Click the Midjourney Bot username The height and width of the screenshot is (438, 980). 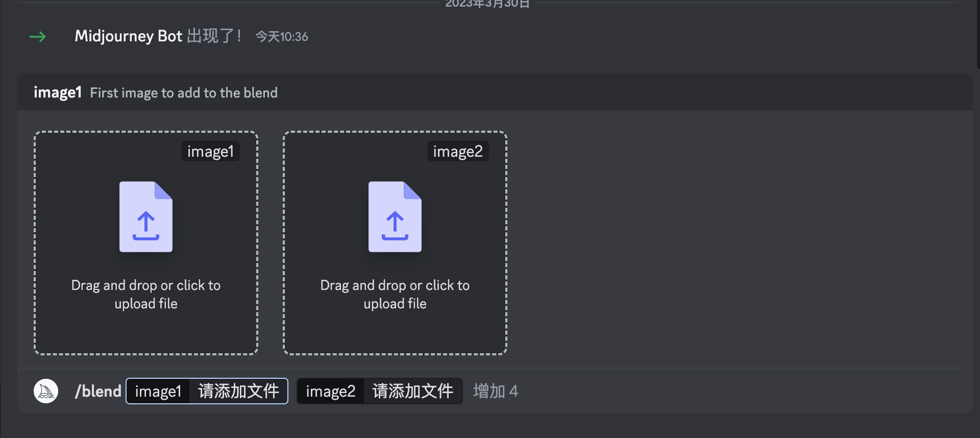click(128, 36)
